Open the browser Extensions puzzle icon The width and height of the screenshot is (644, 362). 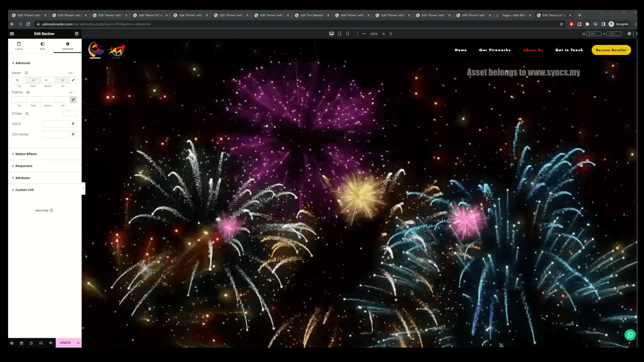tap(587, 24)
